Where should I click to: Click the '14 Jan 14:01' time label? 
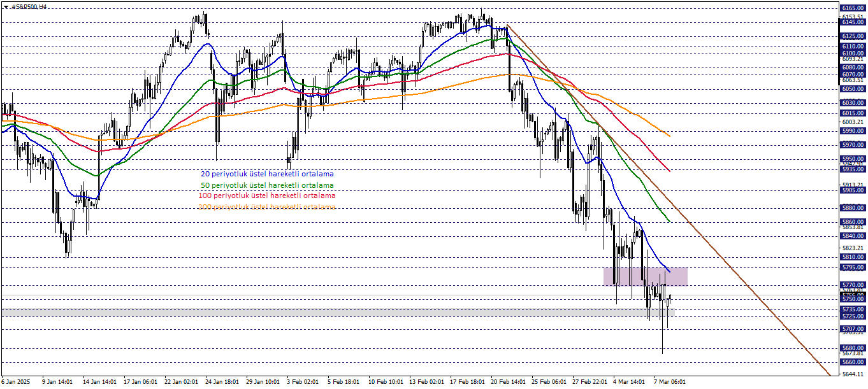coord(99,382)
